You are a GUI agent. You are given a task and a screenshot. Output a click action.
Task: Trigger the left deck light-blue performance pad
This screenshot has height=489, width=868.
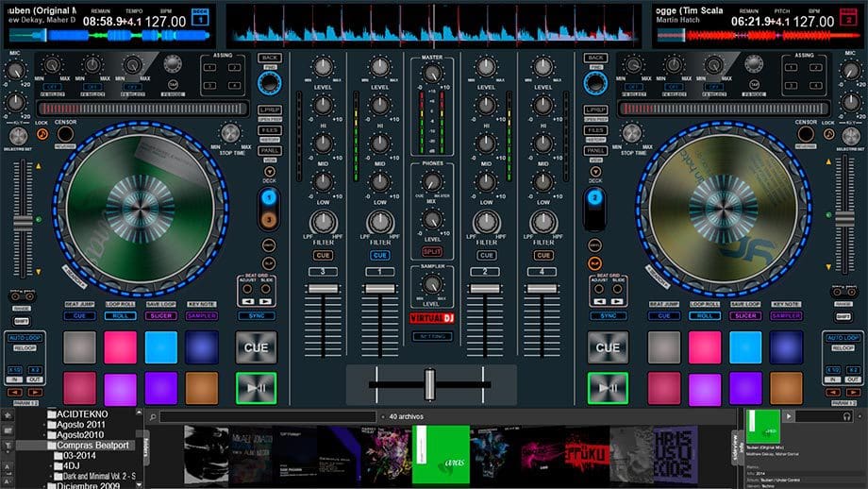click(161, 347)
